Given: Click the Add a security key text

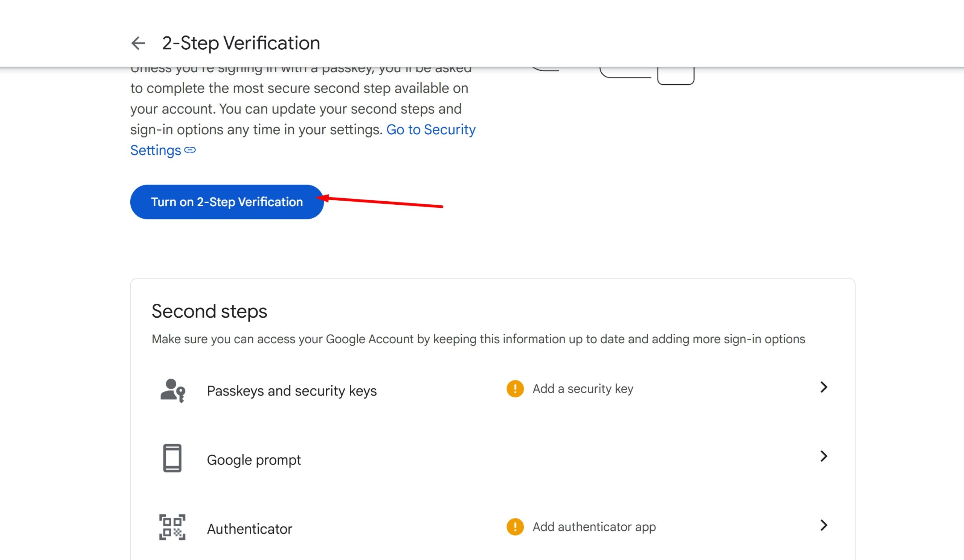Looking at the screenshot, I should coord(583,389).
